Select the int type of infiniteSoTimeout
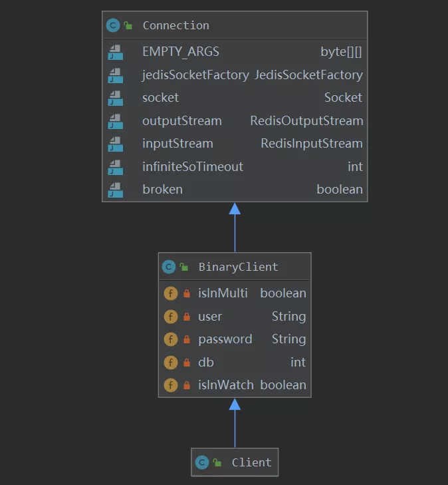 click(355, 167)
